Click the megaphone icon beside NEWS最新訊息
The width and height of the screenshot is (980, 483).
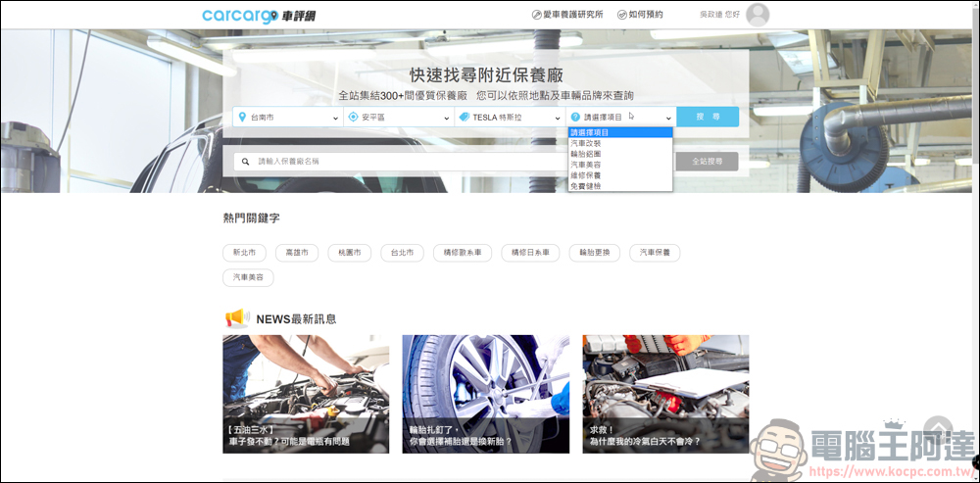coord(237,318)
